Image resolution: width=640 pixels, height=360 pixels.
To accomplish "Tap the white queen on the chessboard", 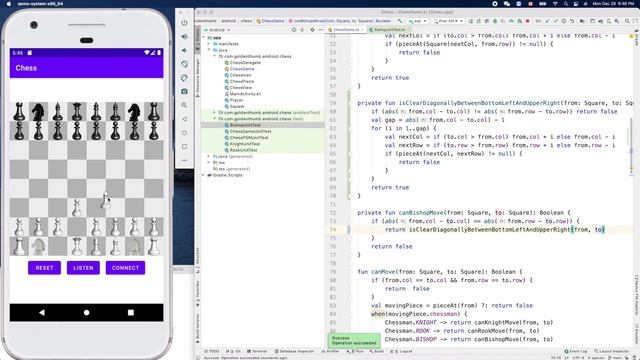I will [77, 246].
